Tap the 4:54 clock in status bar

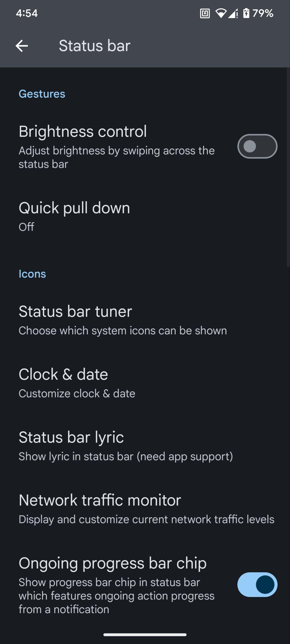[27, 13]
